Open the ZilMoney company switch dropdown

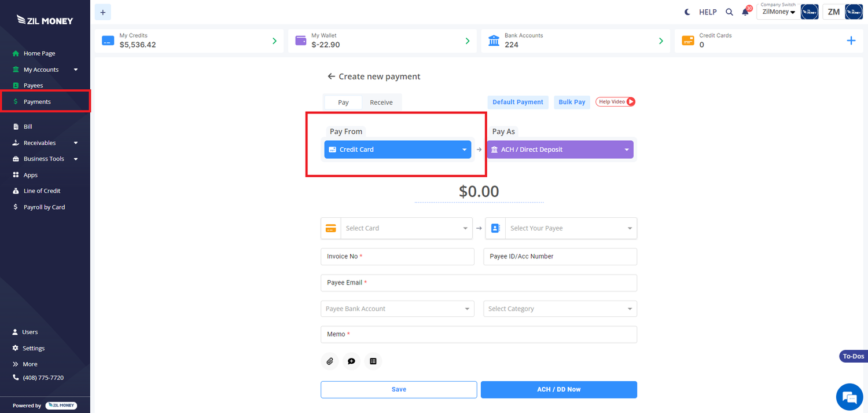click(x=778, y=12)
